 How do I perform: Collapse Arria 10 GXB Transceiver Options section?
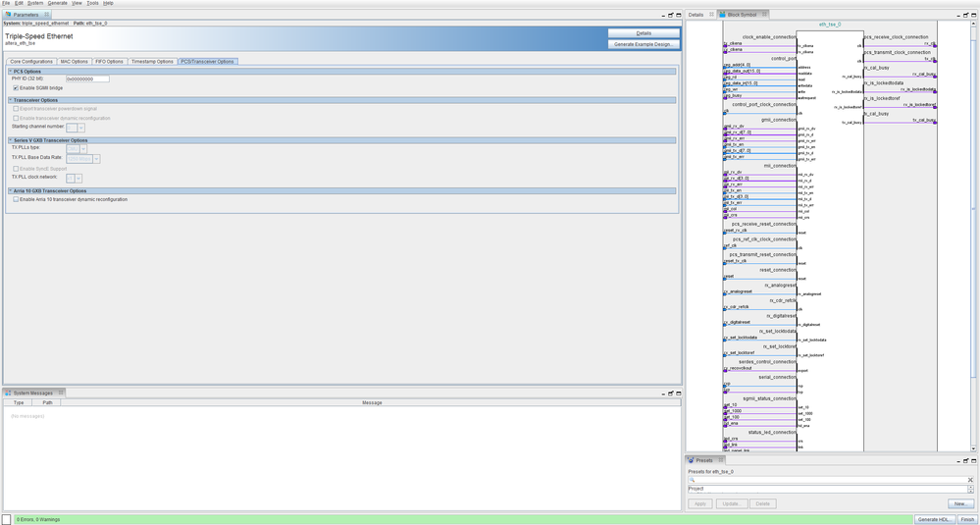tap(10, 190)
